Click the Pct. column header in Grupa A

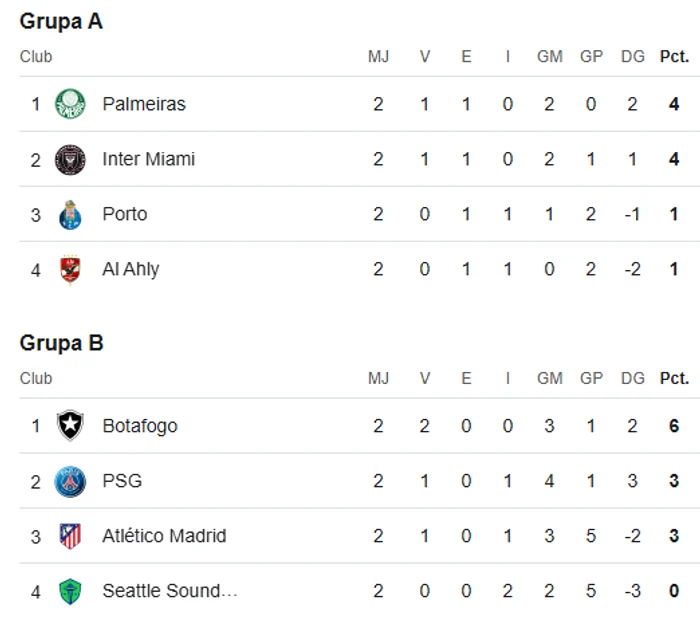click(x=674, y=57)
